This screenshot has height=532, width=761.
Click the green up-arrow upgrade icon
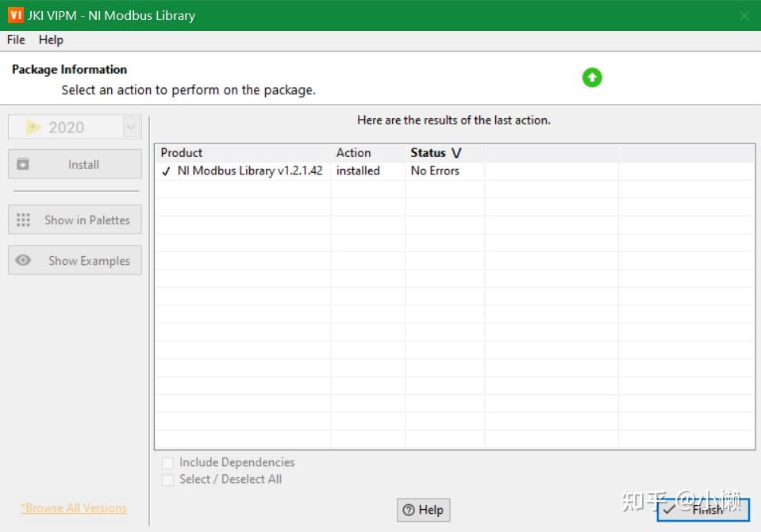point(592,78)
